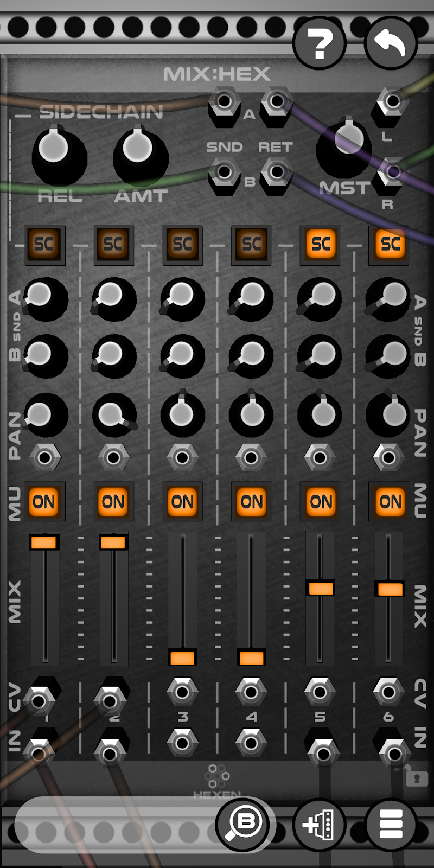
Task: Mute channel 3 with its ON button
Action: click(x=182, y=502)
